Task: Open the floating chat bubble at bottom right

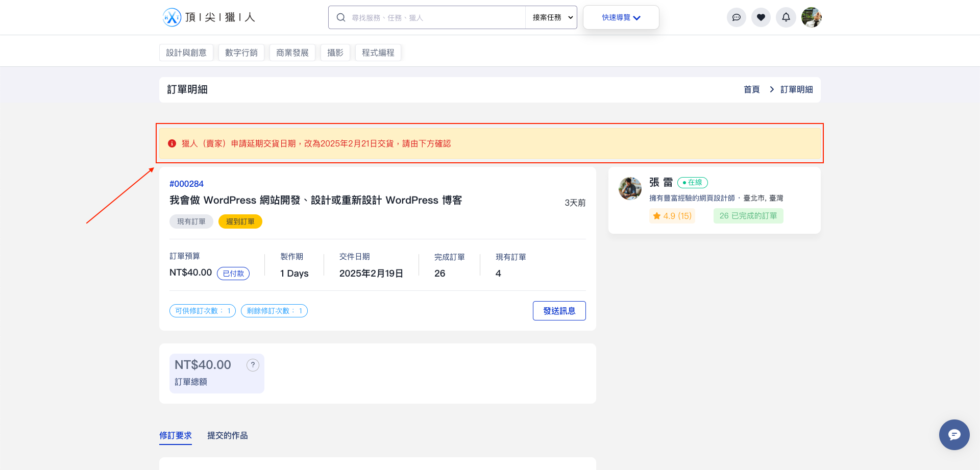Action: [x=954, y=435]
